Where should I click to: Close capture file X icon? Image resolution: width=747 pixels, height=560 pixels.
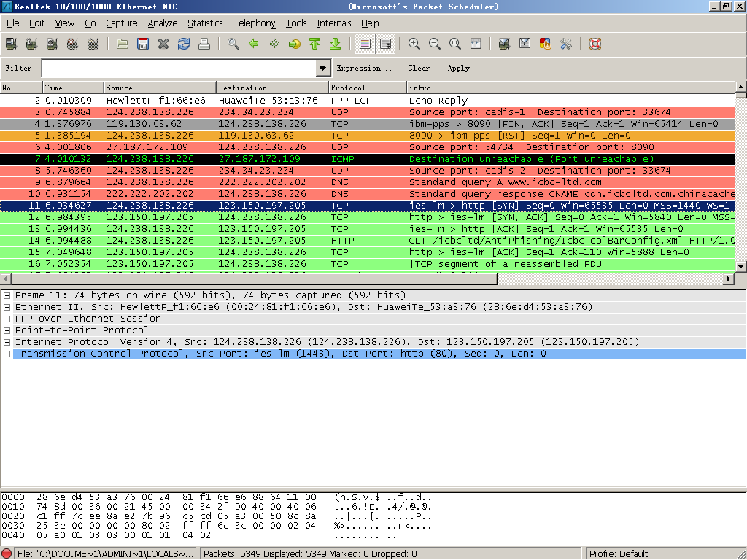click(x=163, y=44)
